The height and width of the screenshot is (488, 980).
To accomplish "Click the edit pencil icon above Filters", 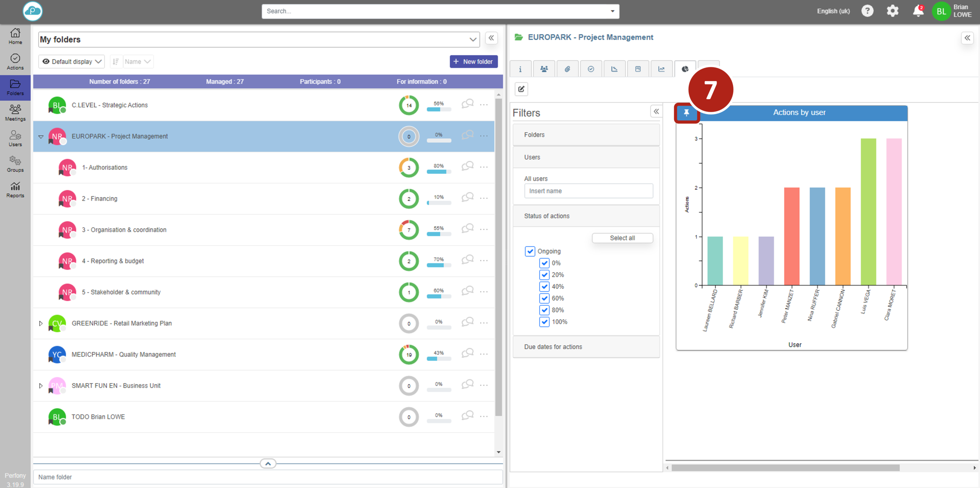I will coord(521,89).
